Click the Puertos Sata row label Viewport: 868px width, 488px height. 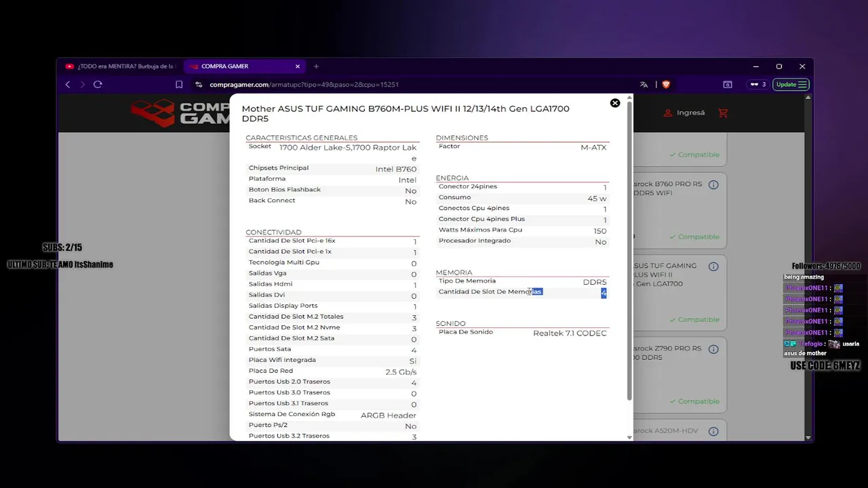tap(269, 349)
